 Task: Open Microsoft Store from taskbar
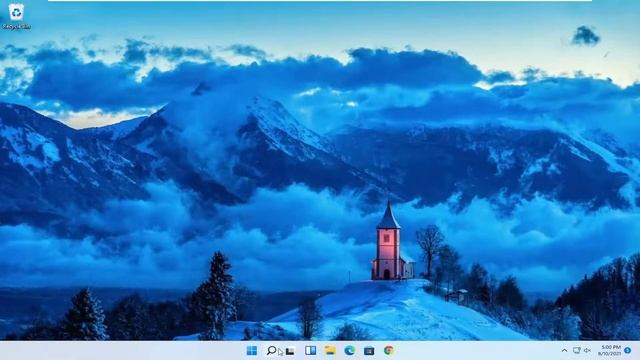click(369, 351)
